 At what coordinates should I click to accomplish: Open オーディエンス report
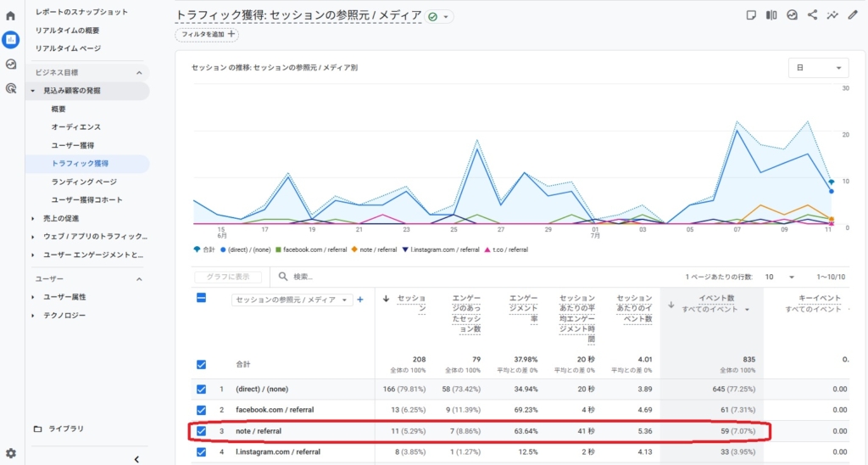(75, 127)
